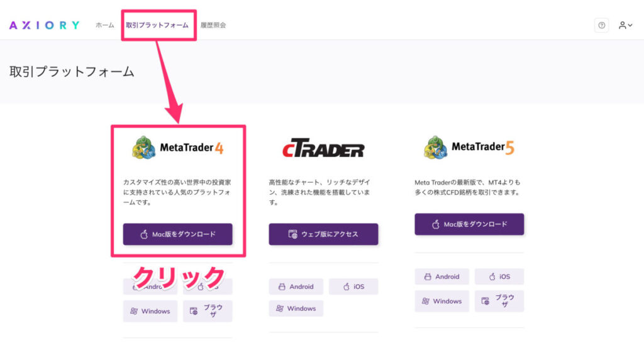Go to the 履歴照会 page
The width and height of the screenshot is (644, 343).
click(x=213, y=25)
